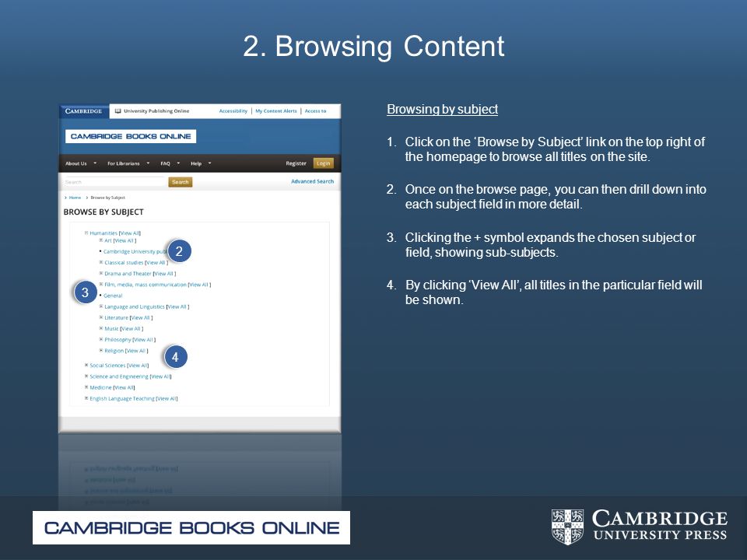
Task: Collapse the Humanities subject tree
Action: click(86, 233)
